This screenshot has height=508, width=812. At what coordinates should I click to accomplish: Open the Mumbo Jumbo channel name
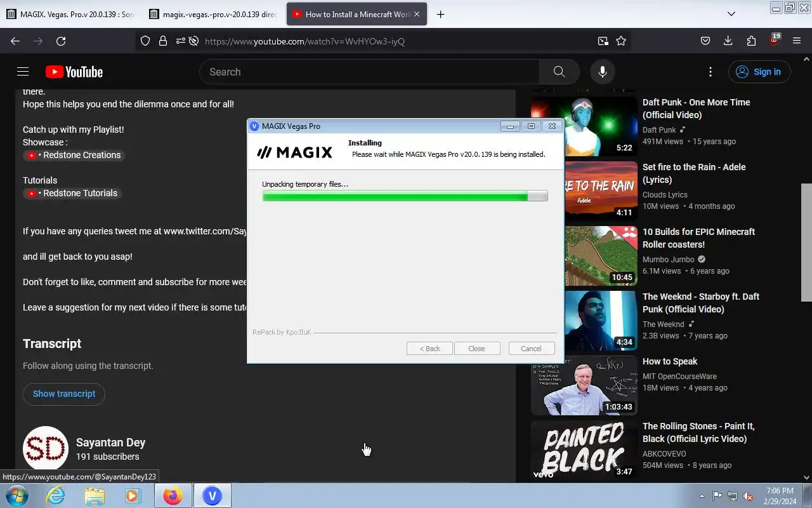click(x=669, y=260)
